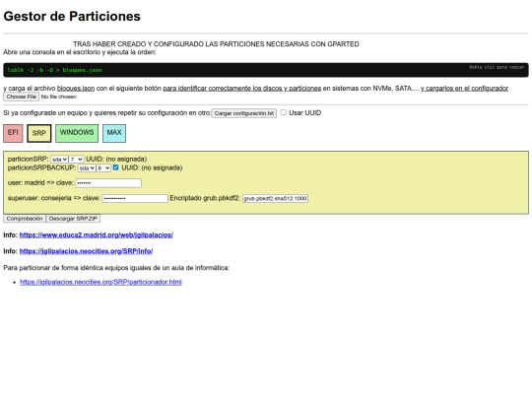Click the Choose File button
The height and width of the screenshot is (399, 532).
pyautogui.click(x=21, y=97)
